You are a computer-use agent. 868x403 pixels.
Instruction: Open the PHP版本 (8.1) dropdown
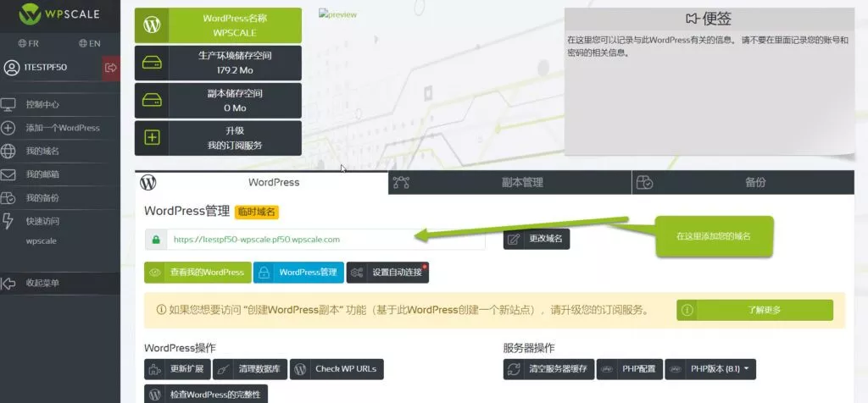[x=710, y=369]
